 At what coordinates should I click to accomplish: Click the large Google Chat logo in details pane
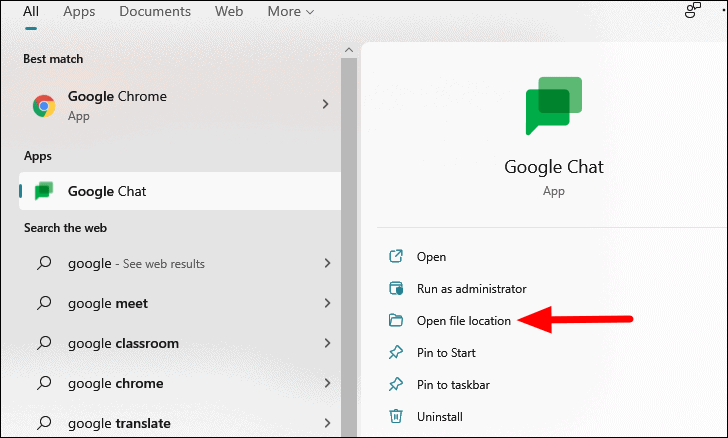553,106
